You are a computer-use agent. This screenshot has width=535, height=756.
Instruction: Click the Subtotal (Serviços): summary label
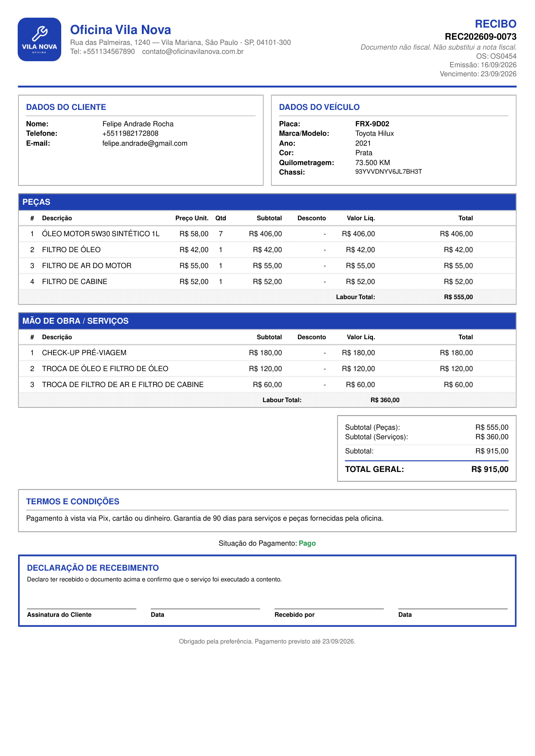376,437
